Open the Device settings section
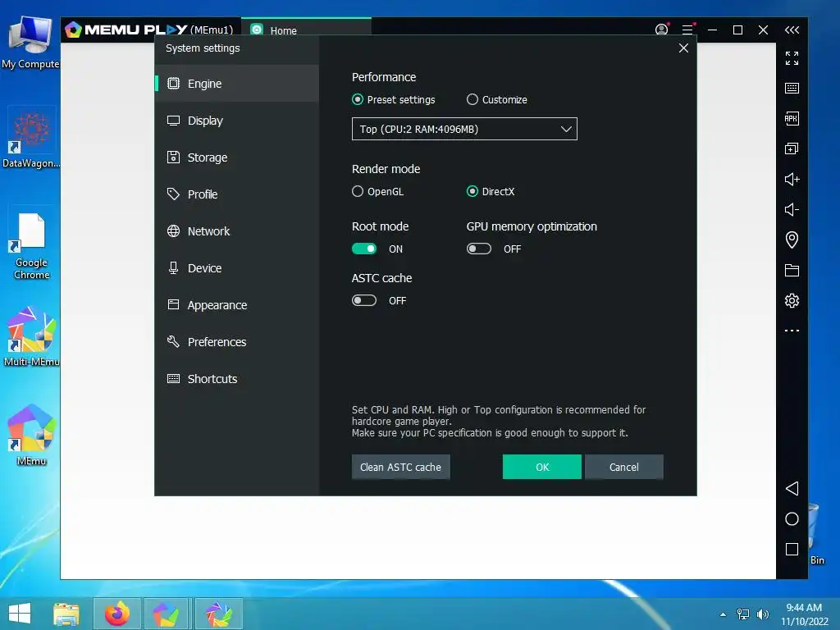The image size is (840, 630). pos(237,268)
